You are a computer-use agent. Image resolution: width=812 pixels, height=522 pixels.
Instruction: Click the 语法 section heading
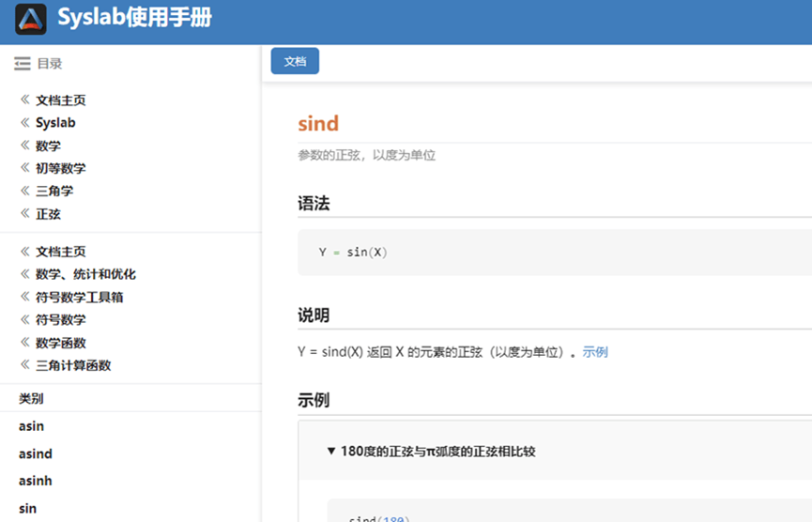(314, 203)
